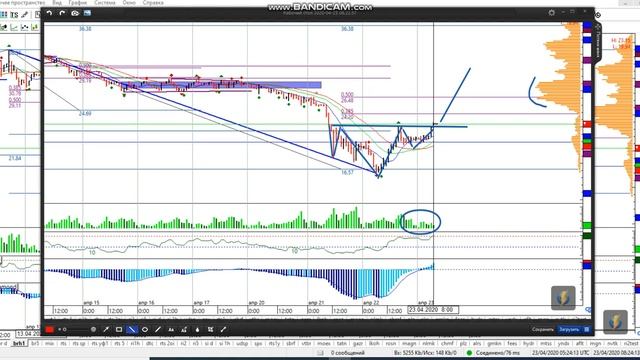Screen dimensions: 640x360
Task: Switch to the si d tab
Action: pos(209,344)
